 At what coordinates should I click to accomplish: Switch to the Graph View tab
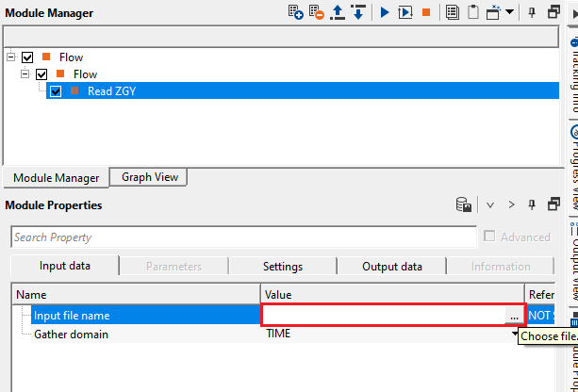(150, 177)
